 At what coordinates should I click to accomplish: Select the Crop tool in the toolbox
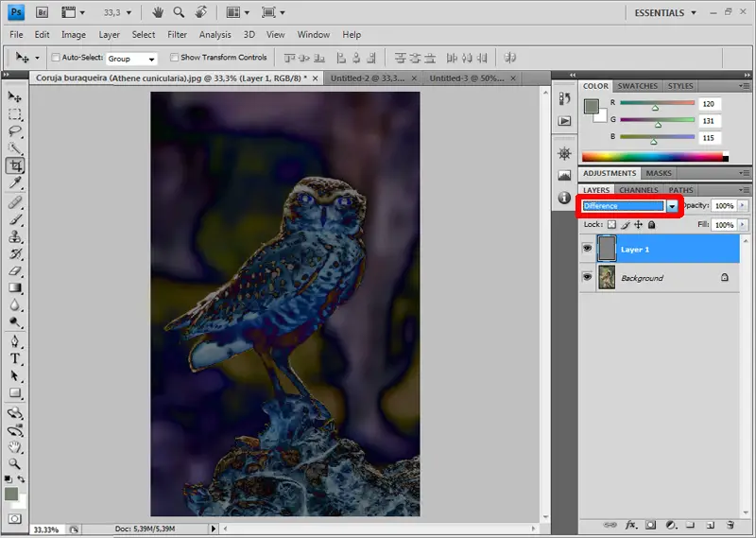[15, 165]
